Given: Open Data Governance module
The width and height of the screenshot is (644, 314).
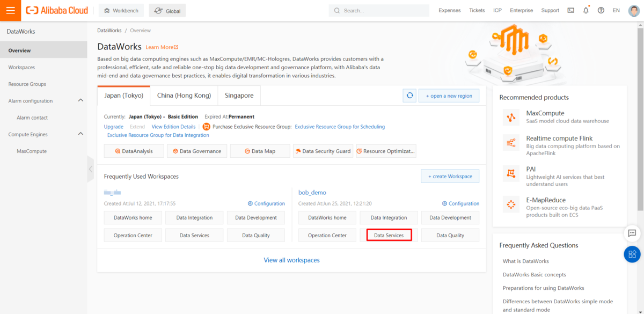Looking at the screenshot, I should tap(197, 151).
